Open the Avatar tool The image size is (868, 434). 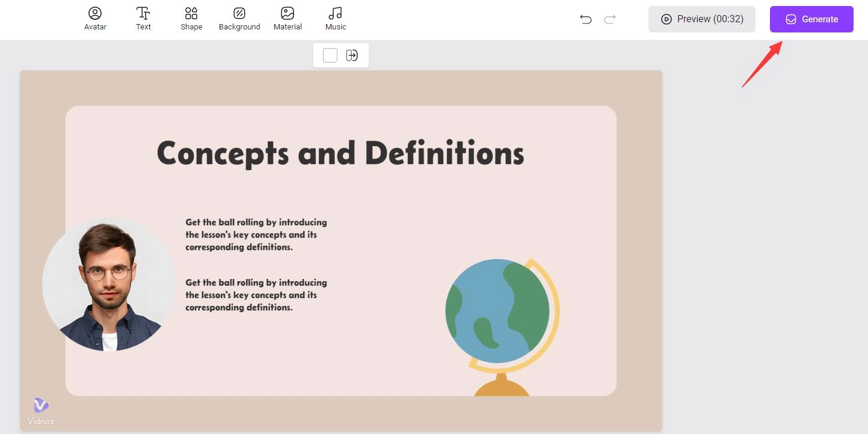pyautogui.click(x=95, y=19)
